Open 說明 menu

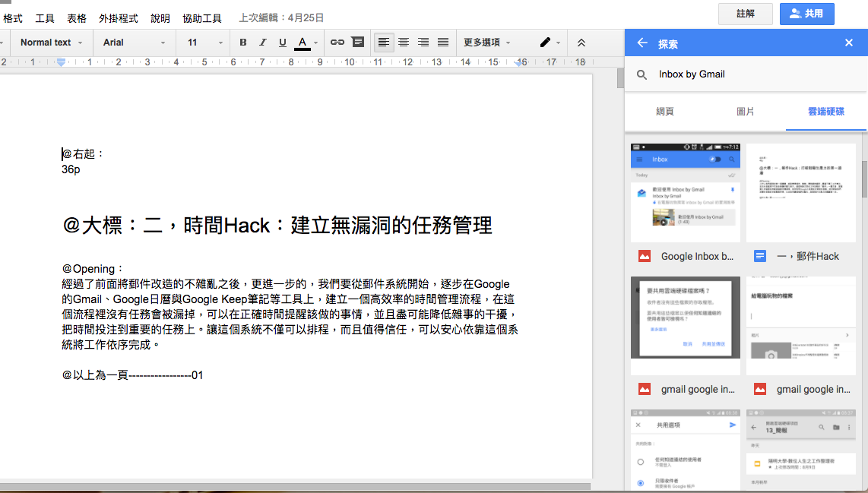pyautogui.click(x=160, y=18)
